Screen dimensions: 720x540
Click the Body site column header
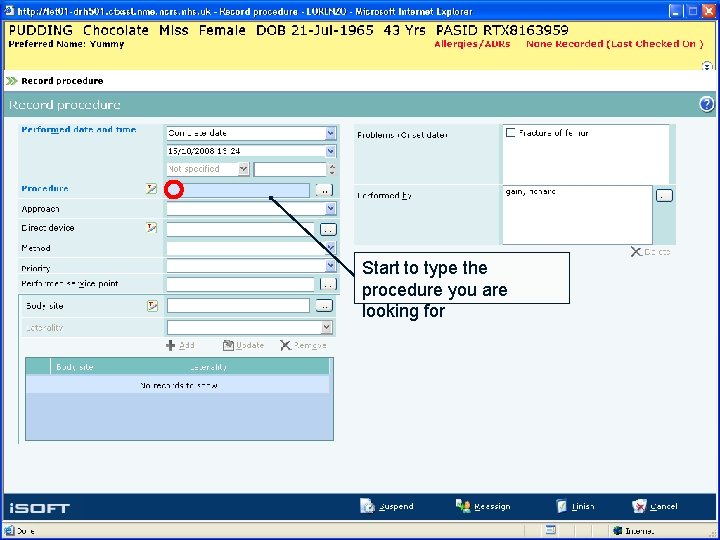75,367
